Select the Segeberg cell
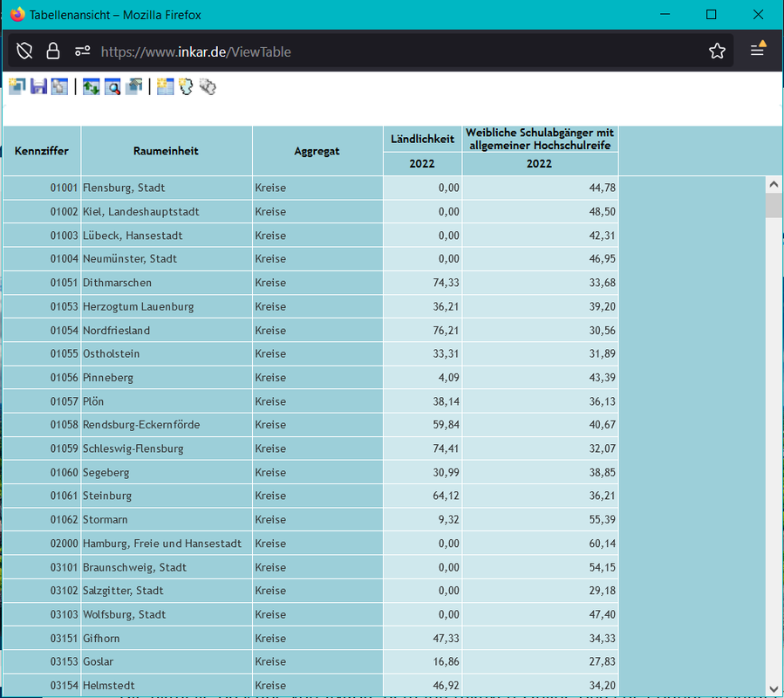 167,472
